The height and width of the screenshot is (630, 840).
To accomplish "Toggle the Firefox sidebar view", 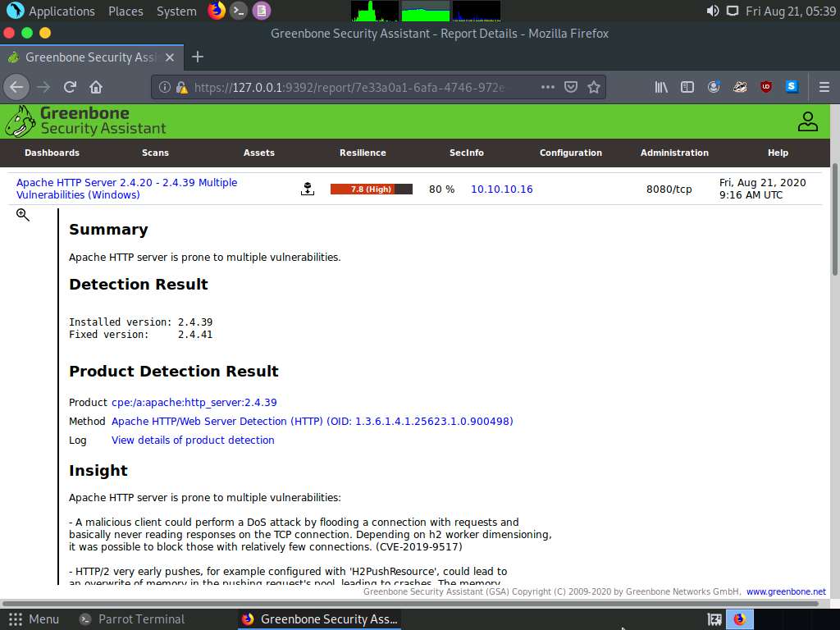I will (687, 87).
